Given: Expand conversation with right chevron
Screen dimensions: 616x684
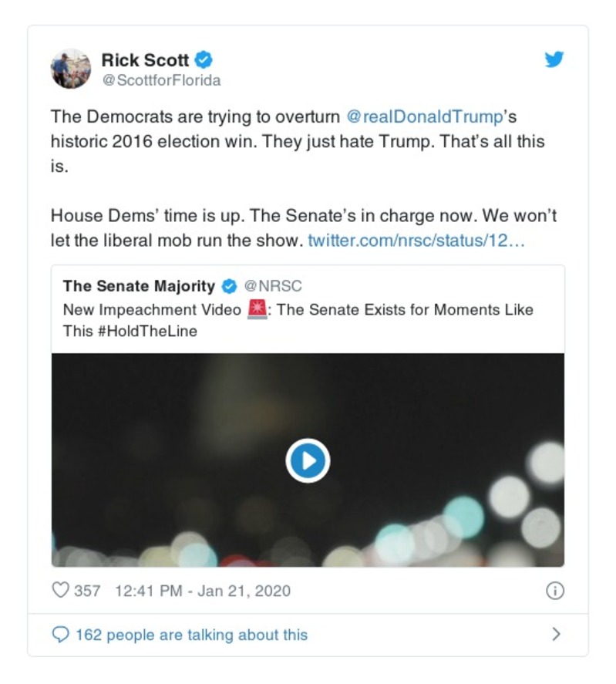Looking at the screenshot, I should click(x=556, y=635).
